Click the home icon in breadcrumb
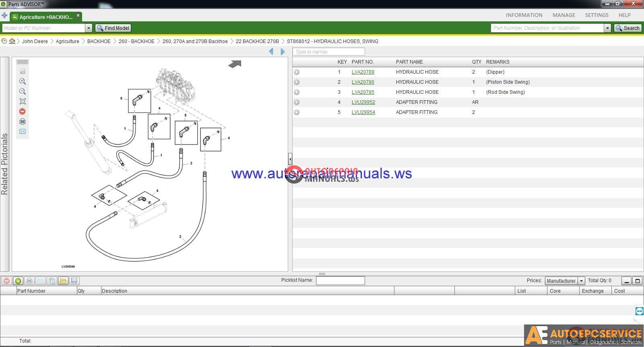This screenshot has width=644, height=347. (12, 41)
